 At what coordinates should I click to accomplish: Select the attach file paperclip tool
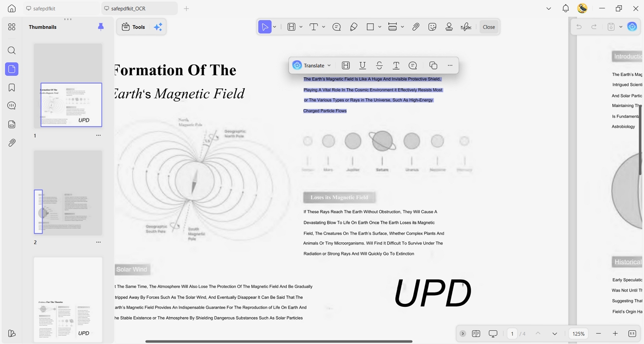click(416, 27)
